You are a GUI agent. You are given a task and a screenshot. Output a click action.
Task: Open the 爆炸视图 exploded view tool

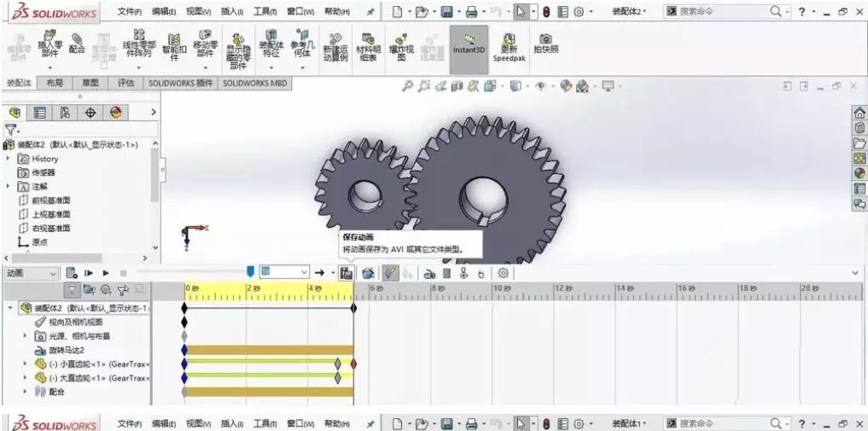[x=401, y=46]
